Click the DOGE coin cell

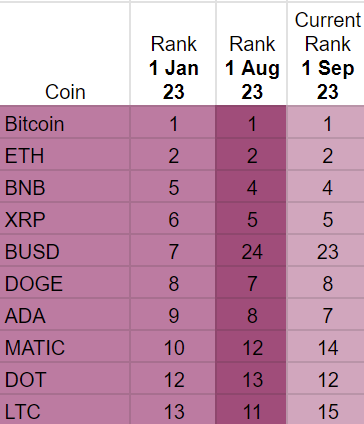(65, 282)
